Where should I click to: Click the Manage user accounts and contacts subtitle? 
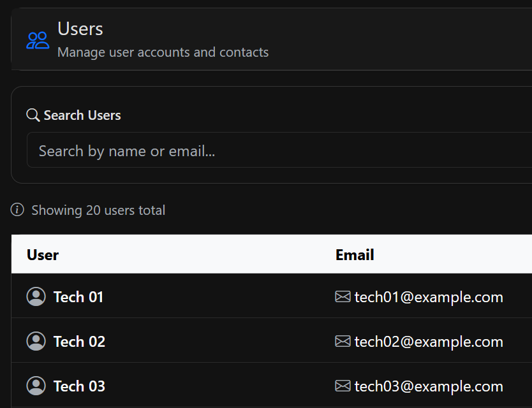point(163,52)
